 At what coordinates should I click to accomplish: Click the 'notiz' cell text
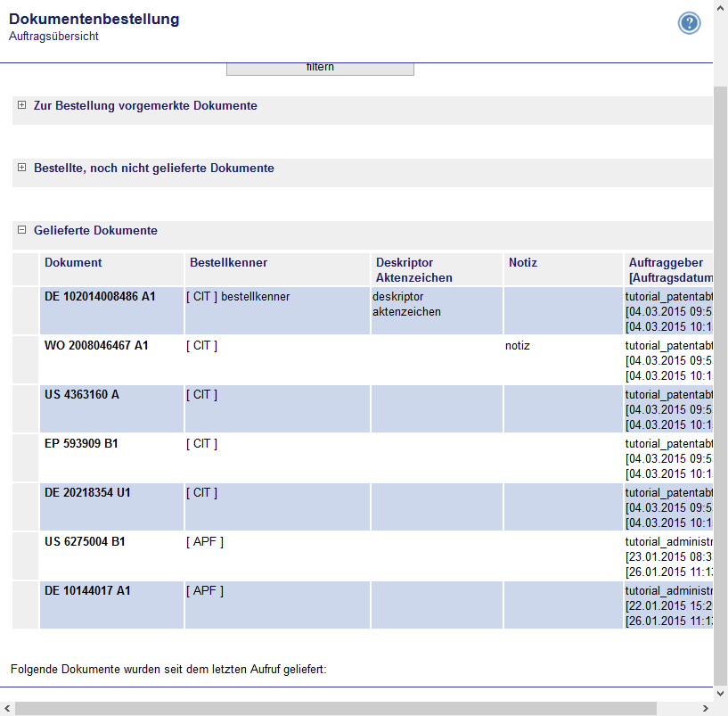517,346
